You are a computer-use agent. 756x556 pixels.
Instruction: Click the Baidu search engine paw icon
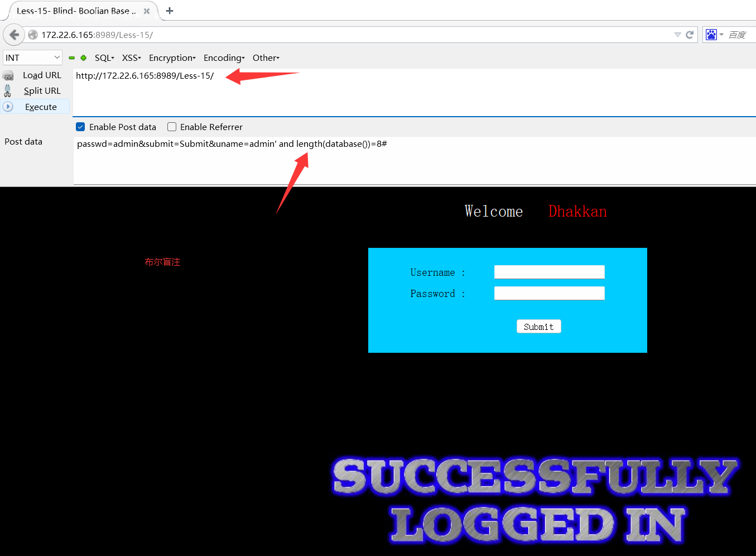point(711,35)
